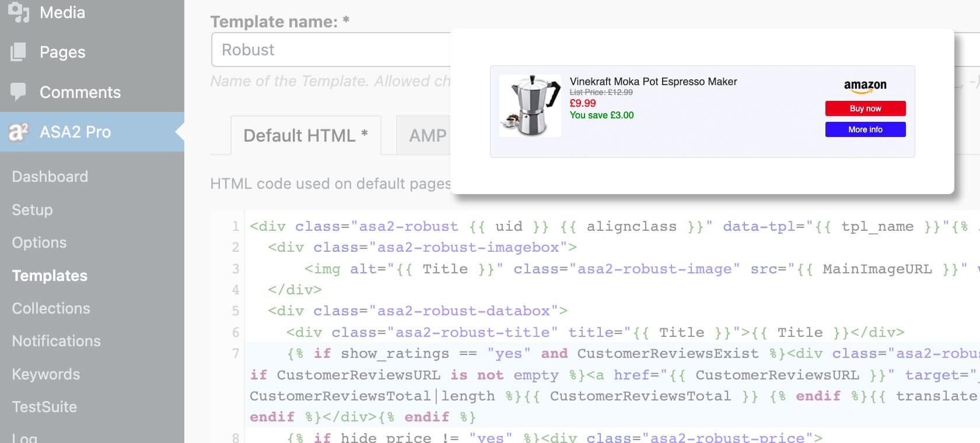Open the Notifications submenu item
The height and width of the screenshot is (443, 980).
click(56, 341)
